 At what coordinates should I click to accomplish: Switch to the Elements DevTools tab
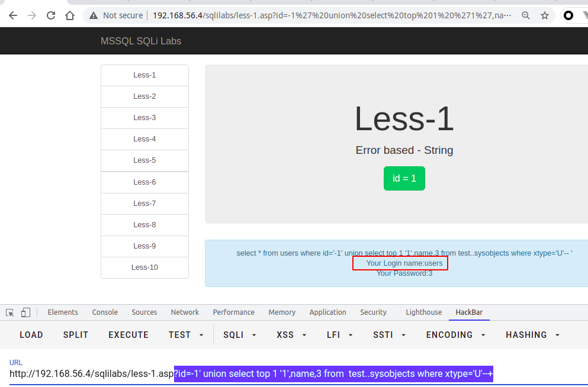[x=63, y=312]
